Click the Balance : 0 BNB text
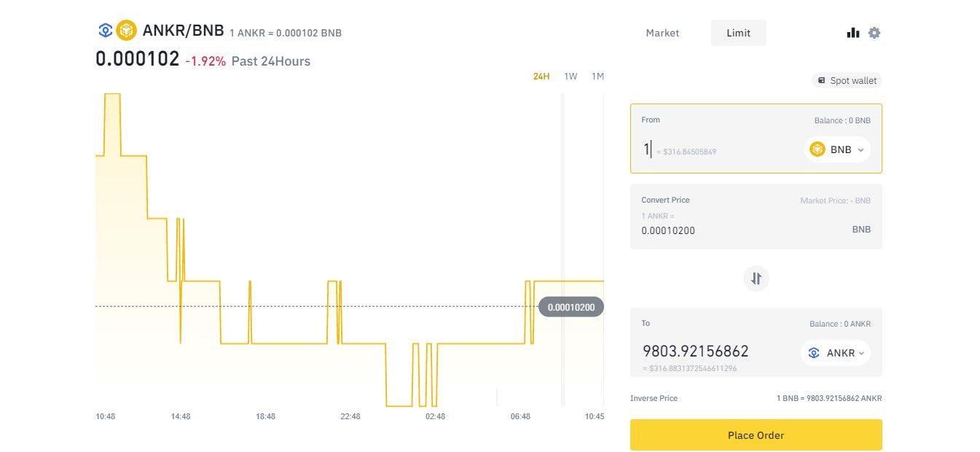The width and height of the screenshot is (980, 452). [x=842, y=121]
